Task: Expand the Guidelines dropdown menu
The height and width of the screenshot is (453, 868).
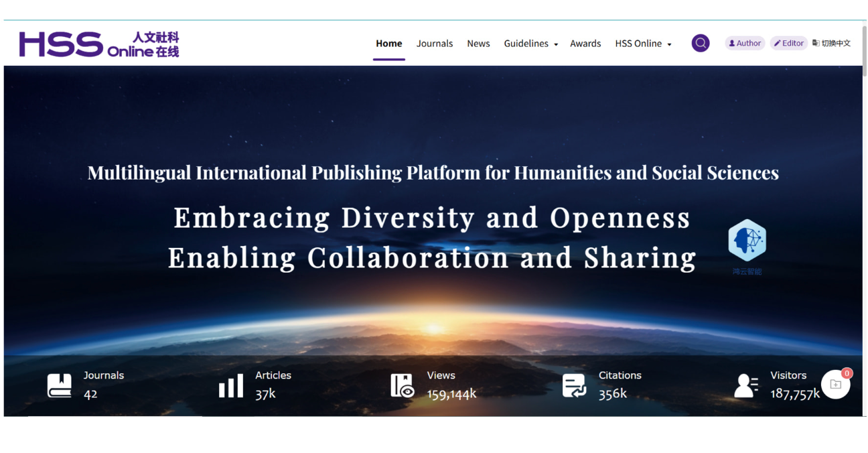Action: pyautogui.click(x=530, y=44)
